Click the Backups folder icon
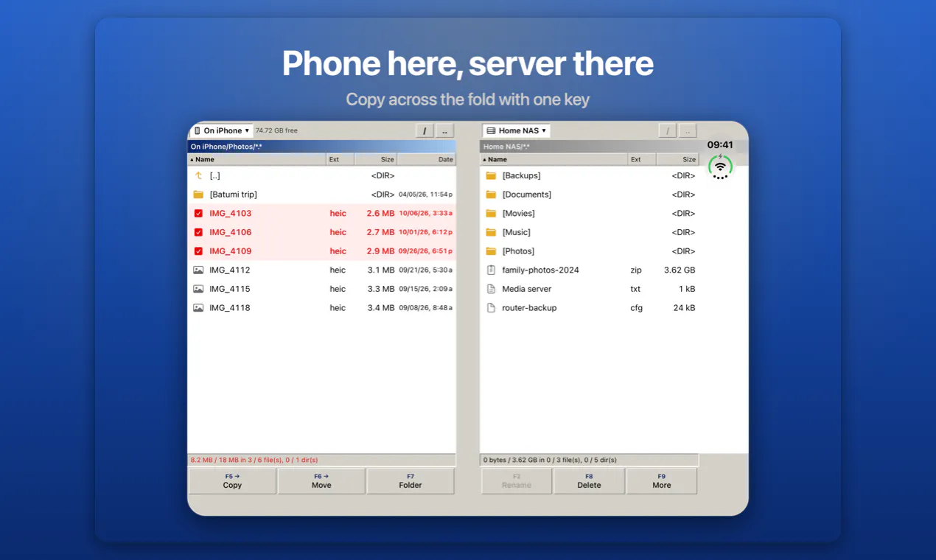The image size is (936, 560). coord(491,175)
